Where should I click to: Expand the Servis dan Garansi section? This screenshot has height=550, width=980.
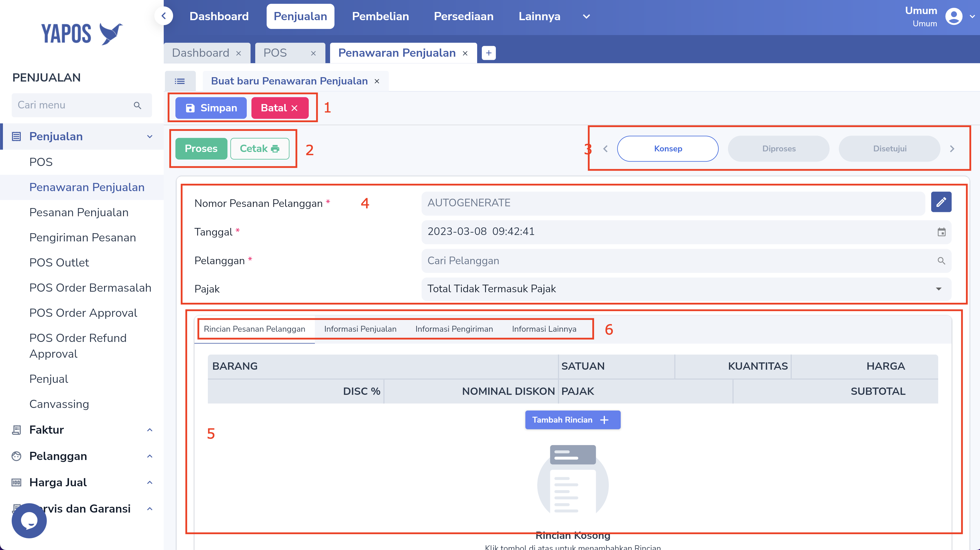(150, 509)
